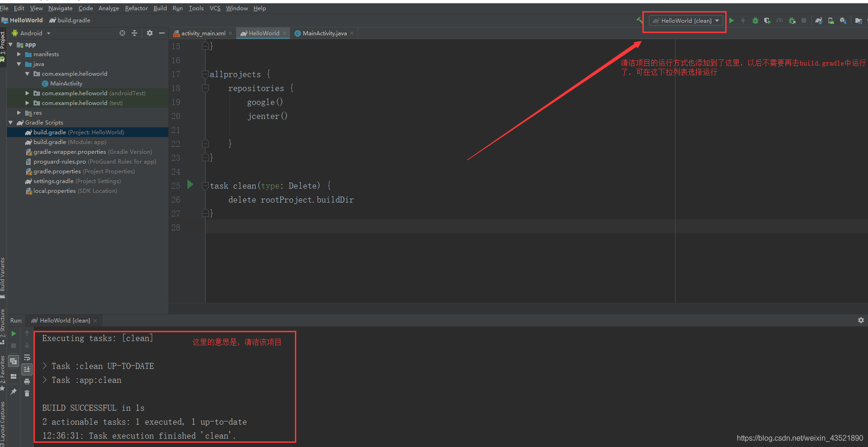
Task: Run with Coverage shield icon
Action: click(768, 20)
